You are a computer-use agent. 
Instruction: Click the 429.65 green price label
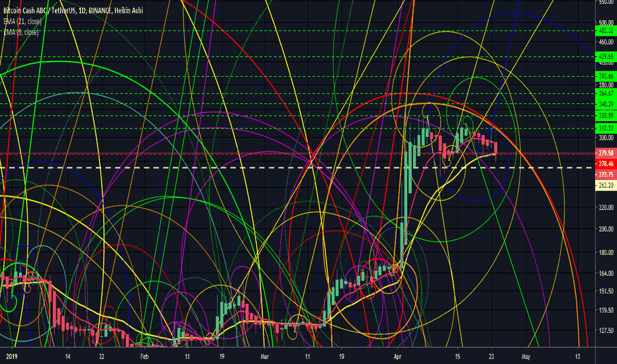pyautogui.click(x=606, y=57)
